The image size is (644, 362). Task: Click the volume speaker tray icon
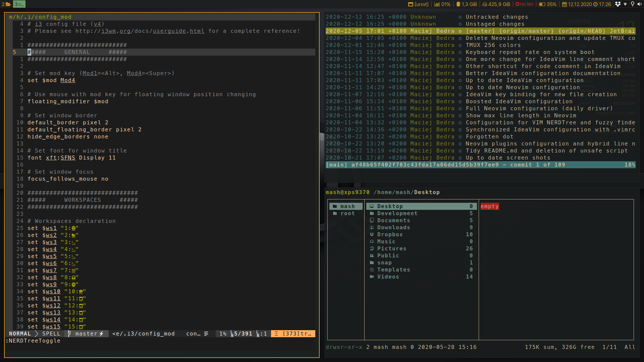click(x=639, y=4)
